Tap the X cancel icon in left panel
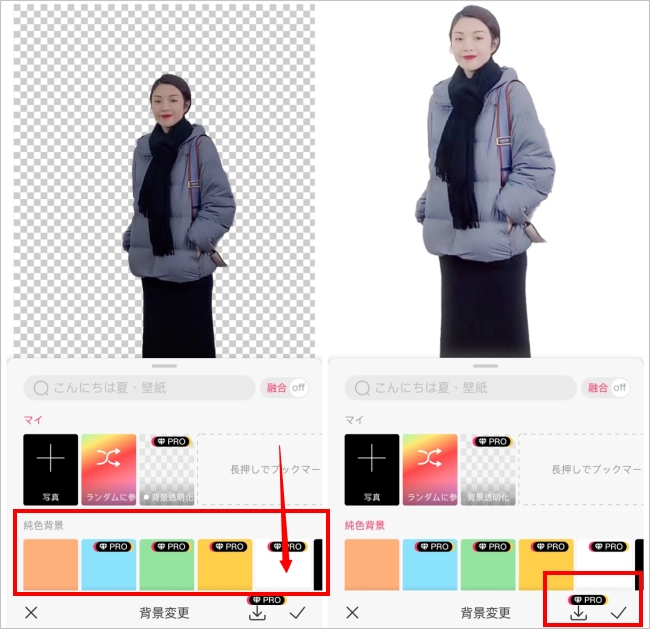 pos(31,612)
